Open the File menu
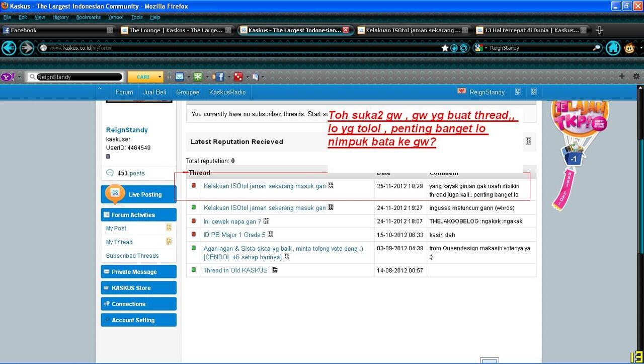The height and width of the screenshot is (364, 644). tap(7, 17)
